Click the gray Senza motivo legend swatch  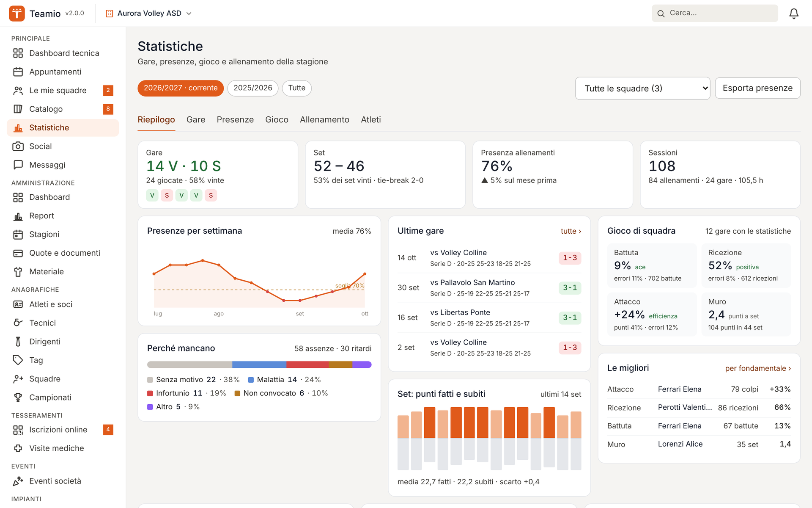pyautogui.click(x=150, y=380)
